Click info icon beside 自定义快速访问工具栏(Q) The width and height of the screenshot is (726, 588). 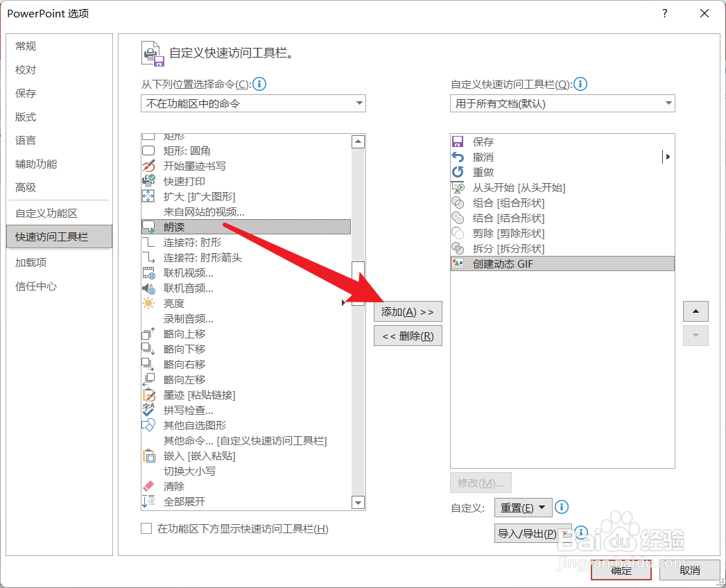point(580,84)
